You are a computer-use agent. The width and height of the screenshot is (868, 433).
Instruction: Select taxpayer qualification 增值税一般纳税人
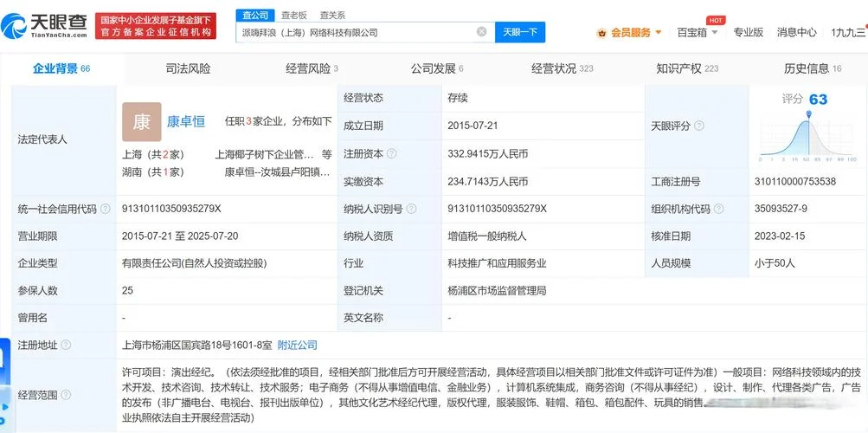tap(487, 236)
